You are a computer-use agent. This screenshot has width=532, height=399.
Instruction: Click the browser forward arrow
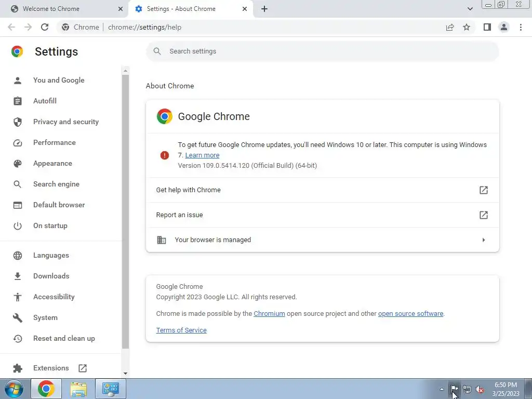tap(28, 27)
